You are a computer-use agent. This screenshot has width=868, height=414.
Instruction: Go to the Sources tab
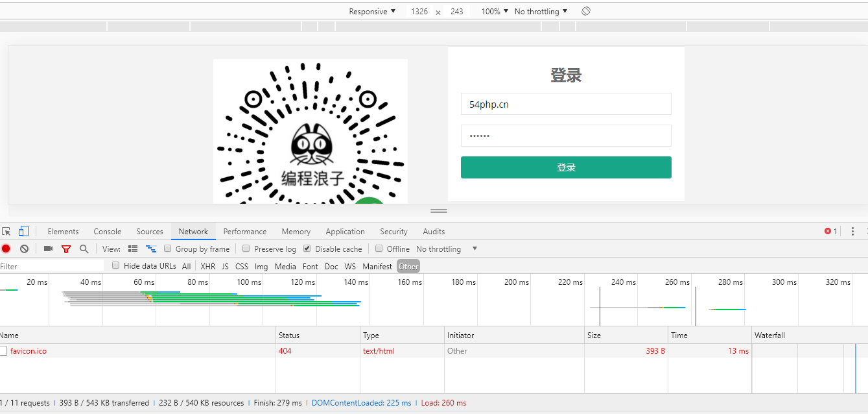click(150, 231)
